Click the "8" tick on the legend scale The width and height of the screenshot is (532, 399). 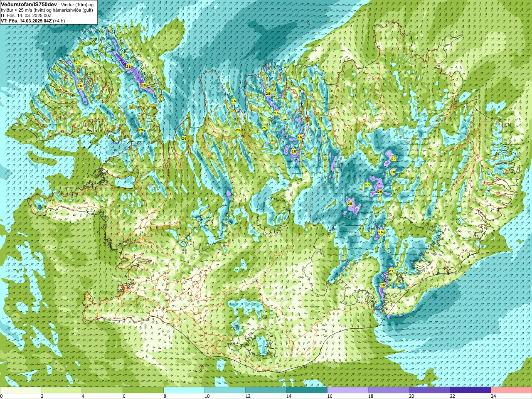pyautogui.click(x=165, y=396)
